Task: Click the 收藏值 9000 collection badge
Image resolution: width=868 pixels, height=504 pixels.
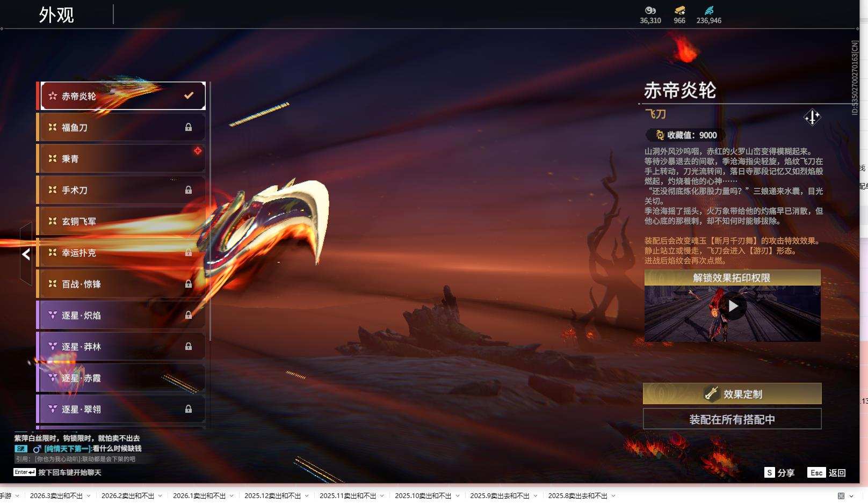Action: [x=684, y=135]
